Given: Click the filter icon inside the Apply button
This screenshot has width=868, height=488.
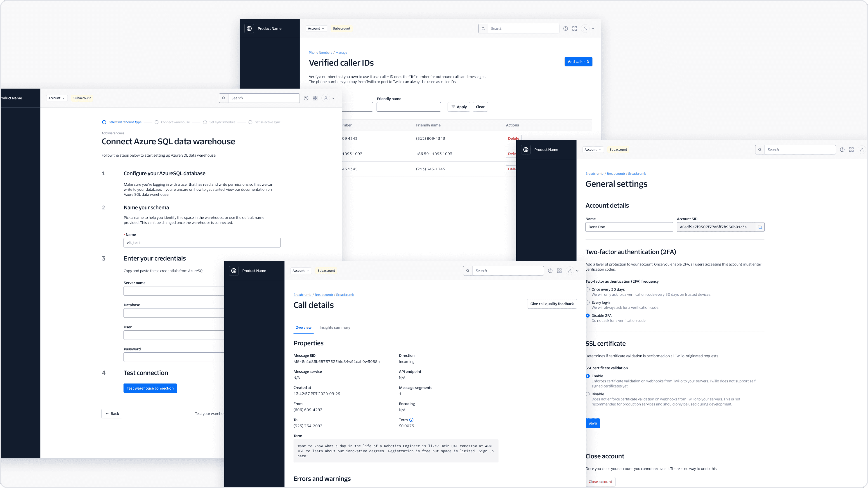Looking at the screenshot, I should 453,107.
